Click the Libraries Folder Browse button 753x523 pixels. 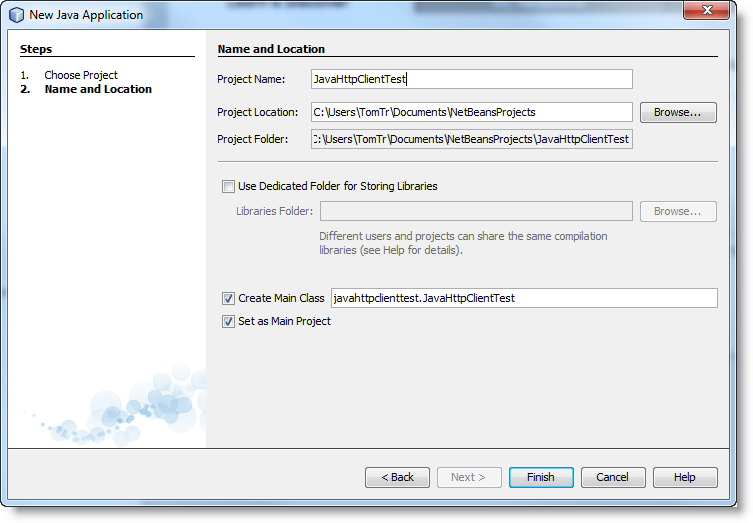[678, 211]
